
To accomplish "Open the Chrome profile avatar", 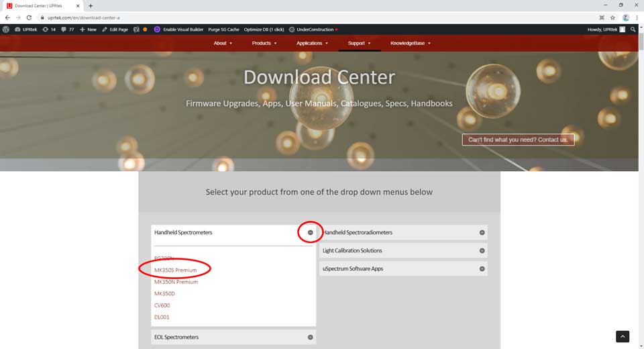I will click(x=625, y=17).
